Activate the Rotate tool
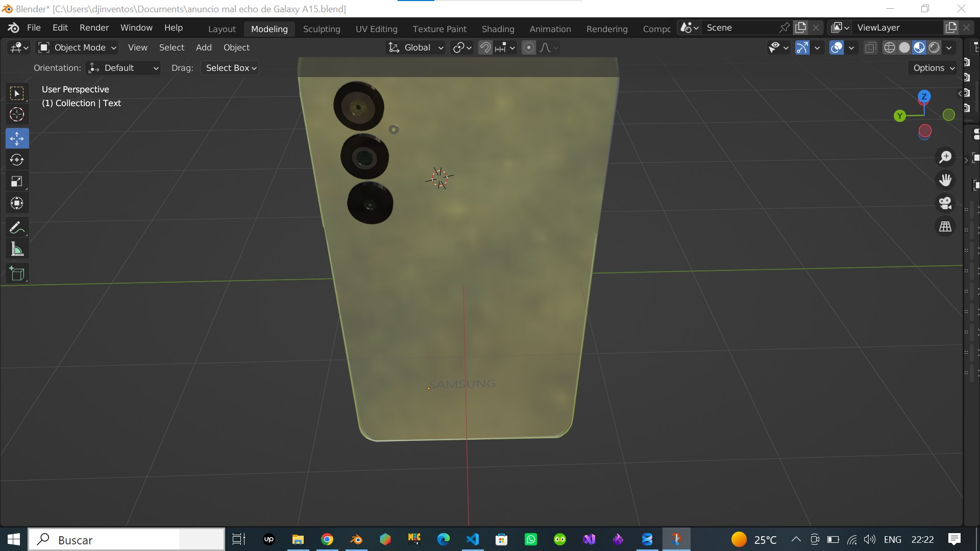Viewport: 980px width, 551px height. pos(17,160)
